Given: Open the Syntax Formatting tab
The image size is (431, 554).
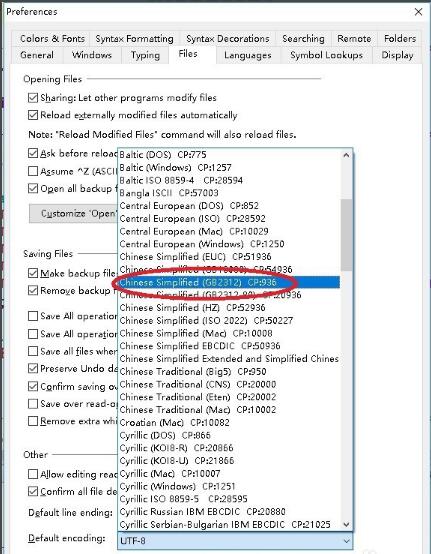Looking at the screenshot, I should [134, 39].
